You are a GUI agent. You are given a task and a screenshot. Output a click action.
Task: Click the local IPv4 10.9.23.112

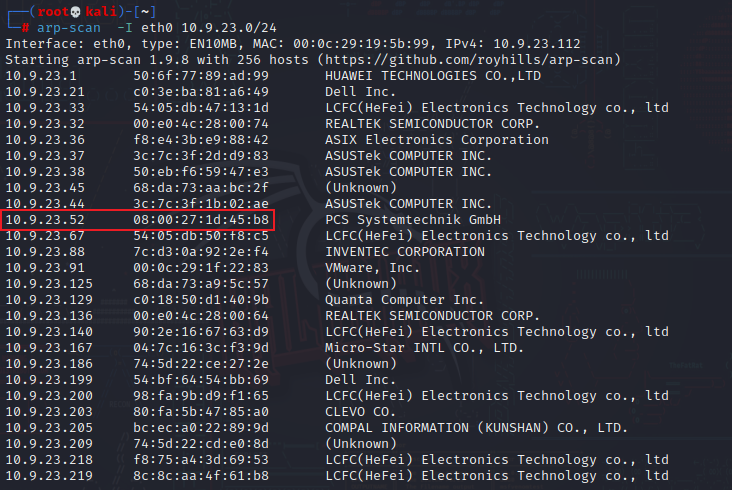click(x=537, y=44)
